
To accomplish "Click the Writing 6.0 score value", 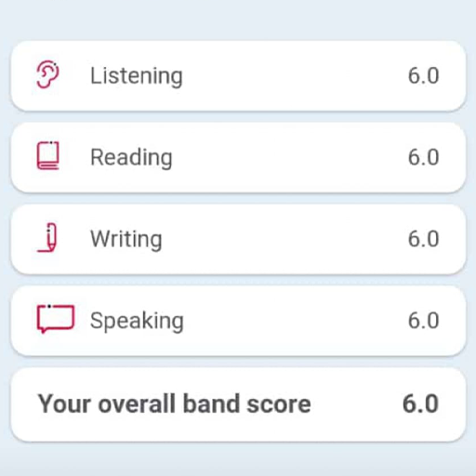I will click(423, 239).
